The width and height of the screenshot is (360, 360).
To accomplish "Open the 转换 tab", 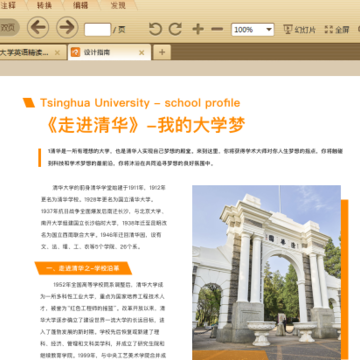I will [44, 5].
